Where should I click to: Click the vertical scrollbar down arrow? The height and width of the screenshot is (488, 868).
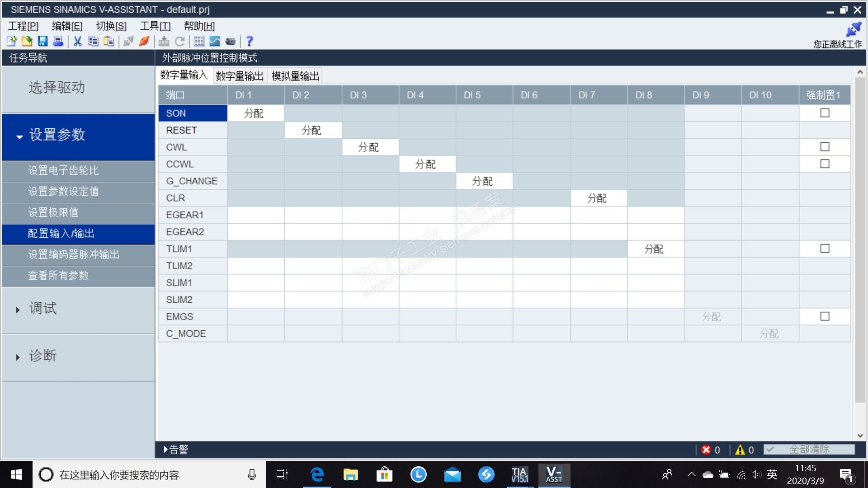click(860, 436)
